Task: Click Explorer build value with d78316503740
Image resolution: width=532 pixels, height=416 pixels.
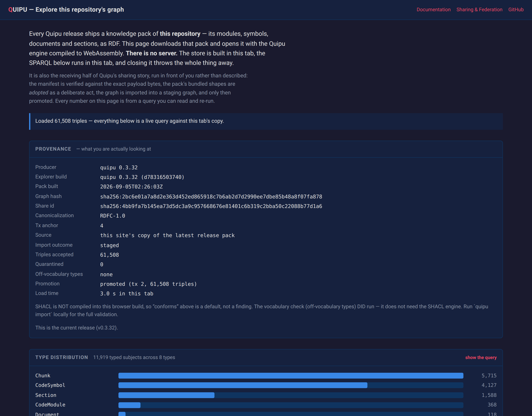Action: [x=142, y=177]
